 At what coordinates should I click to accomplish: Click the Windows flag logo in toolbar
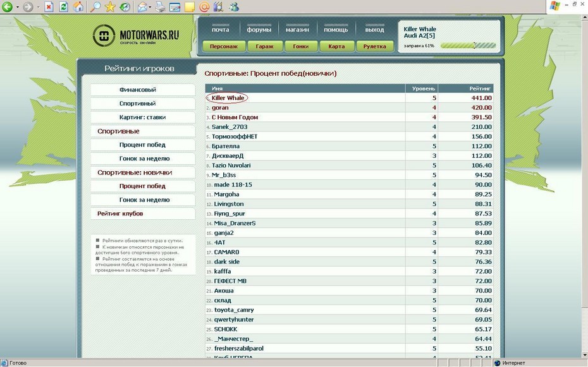click(x=554, y=6)
